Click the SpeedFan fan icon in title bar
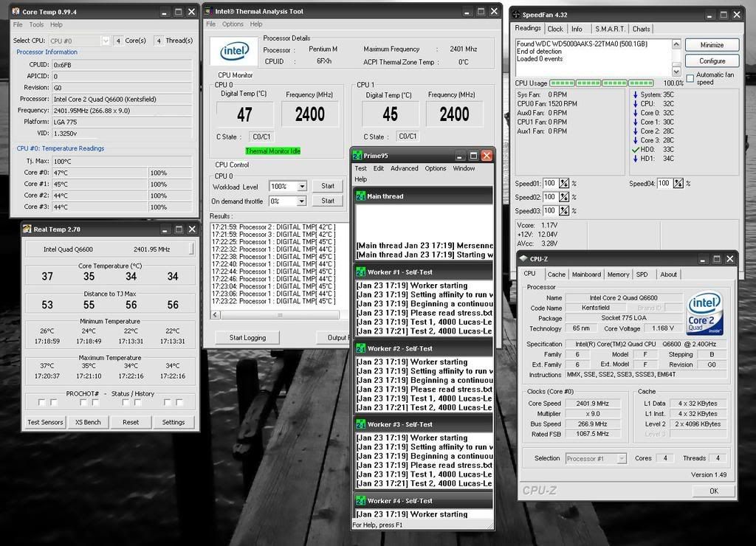Image resolution: width=756 pixels, height=546 pixels. coord(516,15)
